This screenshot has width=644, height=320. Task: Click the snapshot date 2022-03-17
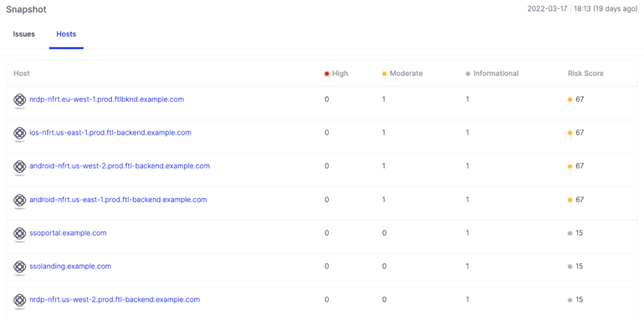pyautogui.click(x=547, y=9)
